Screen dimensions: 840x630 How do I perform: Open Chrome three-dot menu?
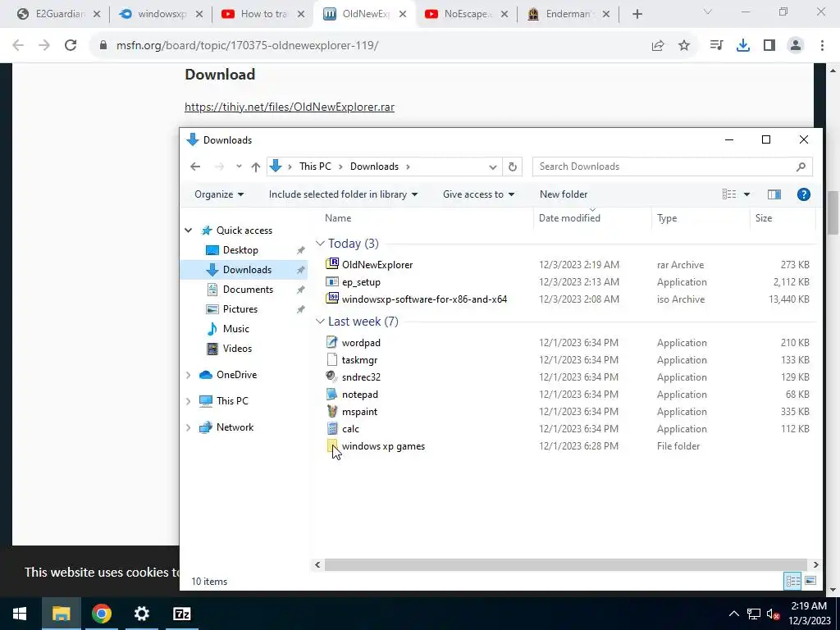822,46
